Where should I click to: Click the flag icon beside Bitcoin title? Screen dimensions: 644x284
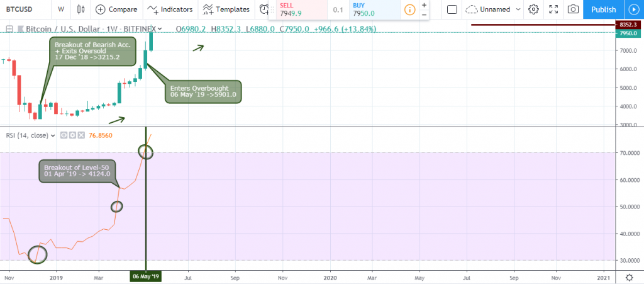[x=20, y=29]
